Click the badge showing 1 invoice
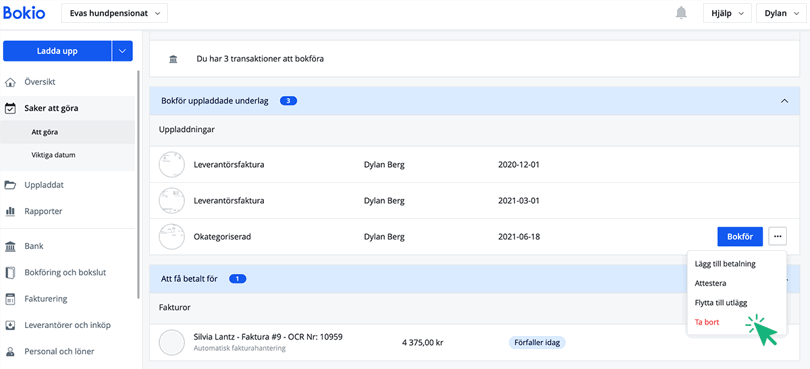The width and height of the screenshot is (810, 369). pyautogui.click(x=238, y=279)
